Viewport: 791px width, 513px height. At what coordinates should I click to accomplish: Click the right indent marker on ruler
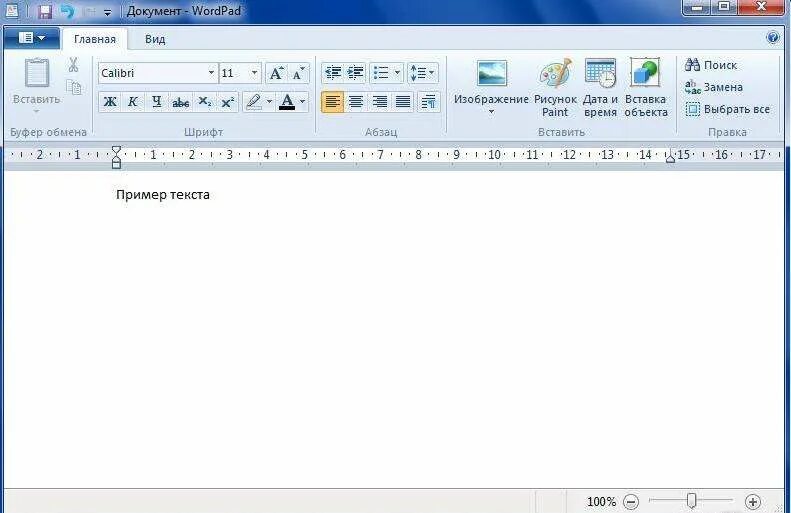coord(670,158)
